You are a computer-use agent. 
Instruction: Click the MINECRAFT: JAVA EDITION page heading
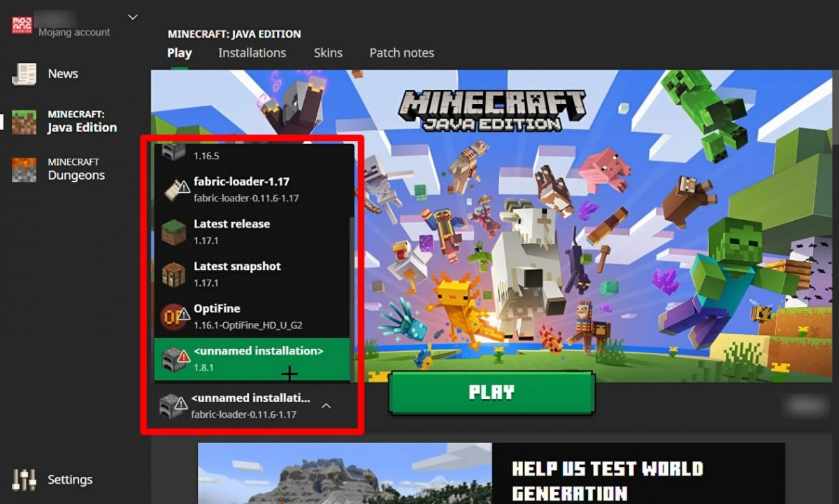(x=234, y=34)
